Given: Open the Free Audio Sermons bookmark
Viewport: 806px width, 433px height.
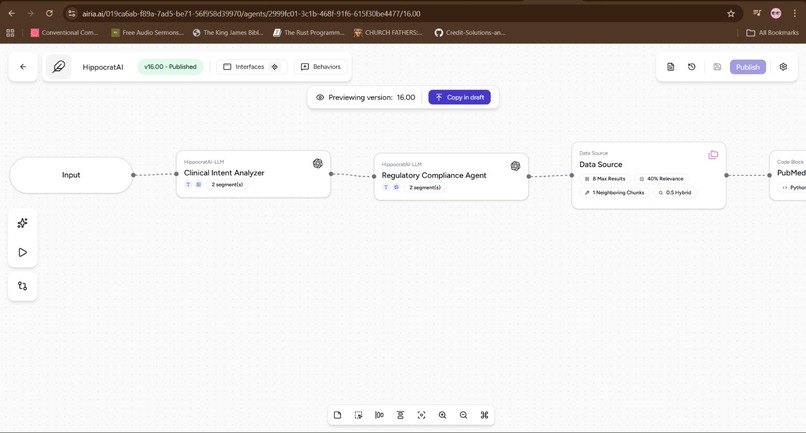Looking at the screenshot, I should (x=148, y=32).
